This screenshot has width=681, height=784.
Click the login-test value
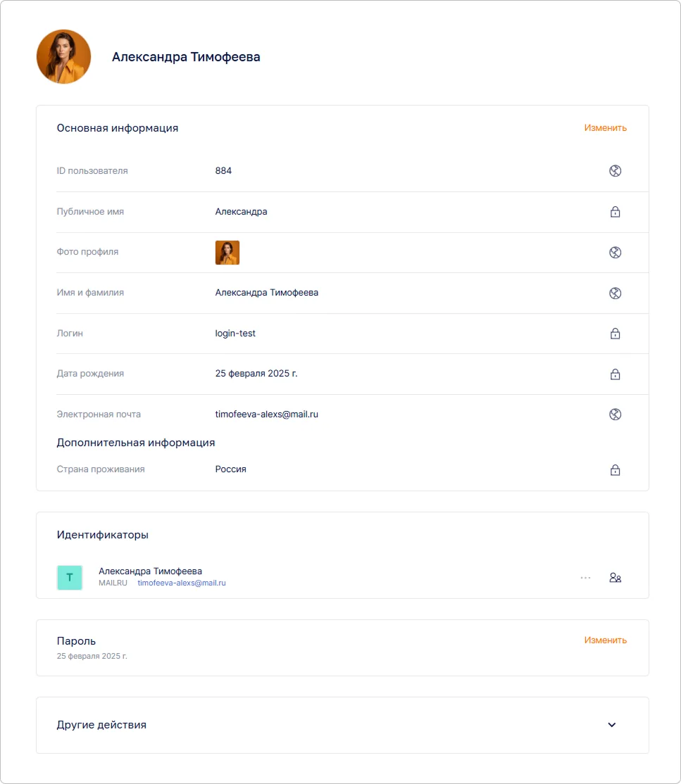[x=235, y=334]
